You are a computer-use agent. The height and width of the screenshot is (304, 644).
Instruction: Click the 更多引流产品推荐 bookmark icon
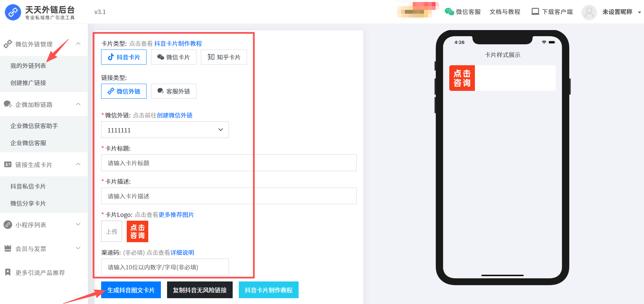(x=8, y=272)
